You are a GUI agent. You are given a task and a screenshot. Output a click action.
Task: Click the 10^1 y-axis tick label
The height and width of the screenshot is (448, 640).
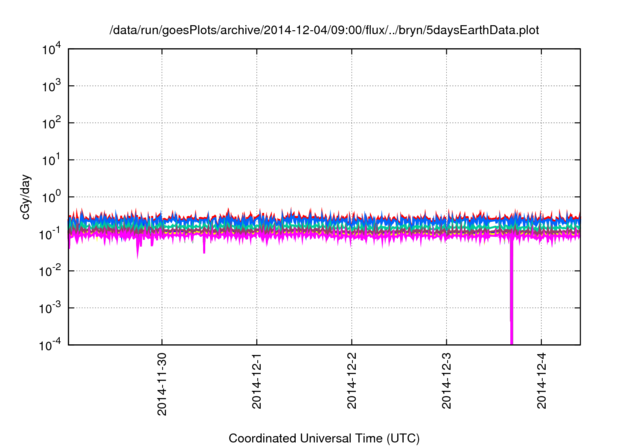[x=51, y=160]
